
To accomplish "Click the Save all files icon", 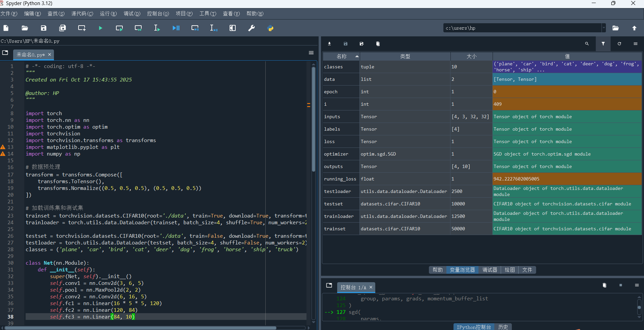I will click(x=62, y=28).
